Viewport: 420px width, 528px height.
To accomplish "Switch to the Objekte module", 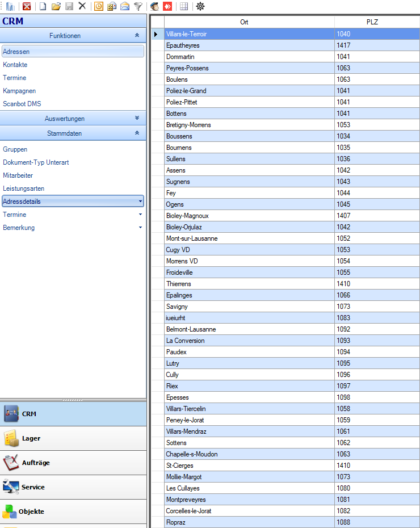I will point(73,512).
